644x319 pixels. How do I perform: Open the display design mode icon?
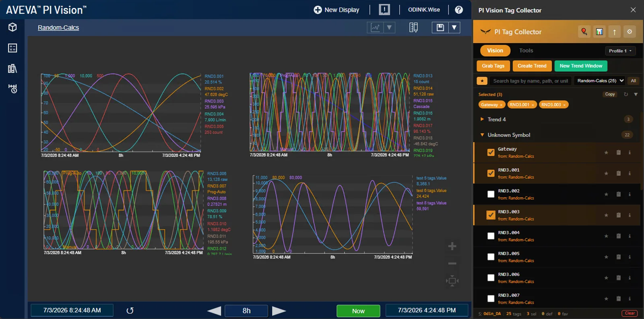(x=413, y=27)
